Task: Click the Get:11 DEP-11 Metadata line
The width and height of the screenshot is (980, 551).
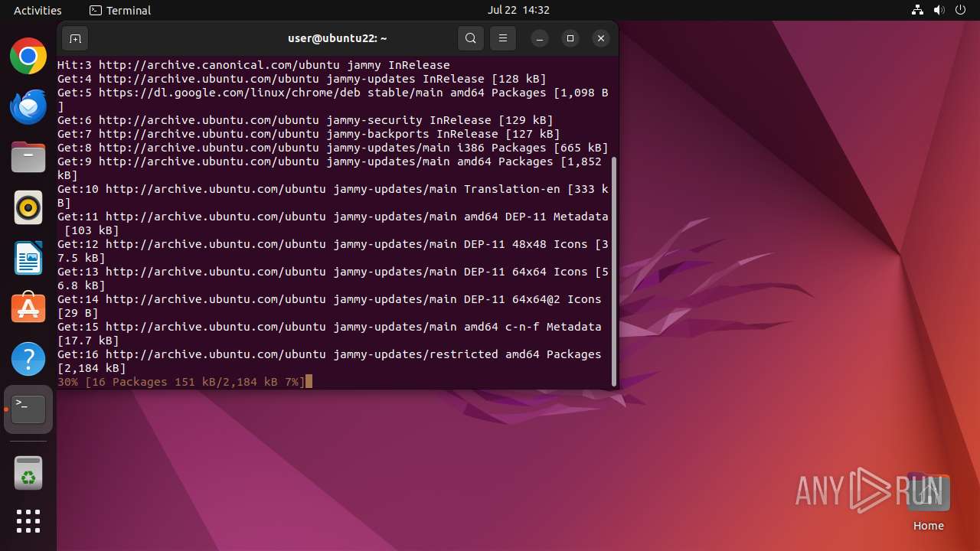Action: [x=333, y=223]
